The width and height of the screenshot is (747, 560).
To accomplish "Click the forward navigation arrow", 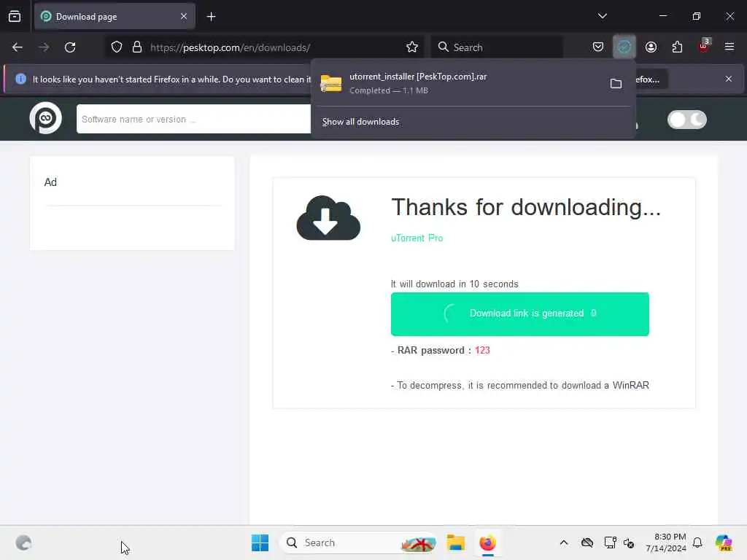I will [x=44, y=47].
